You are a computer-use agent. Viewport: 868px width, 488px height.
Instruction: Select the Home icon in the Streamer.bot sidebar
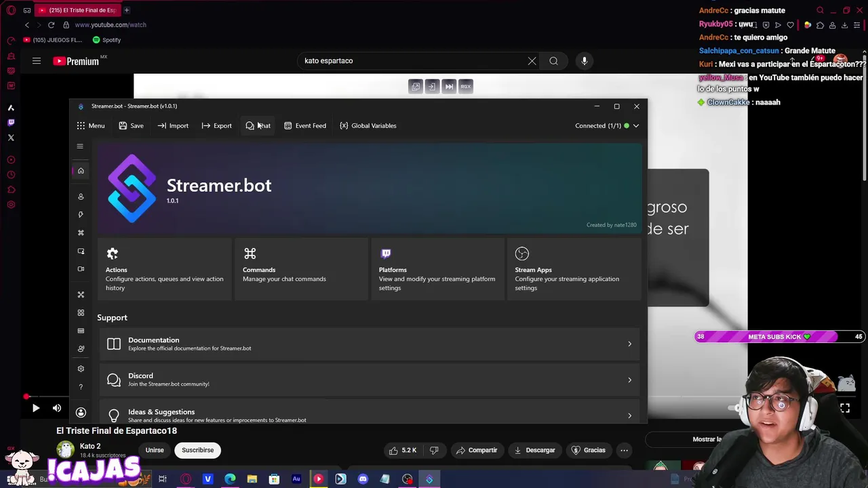[81, 171]
